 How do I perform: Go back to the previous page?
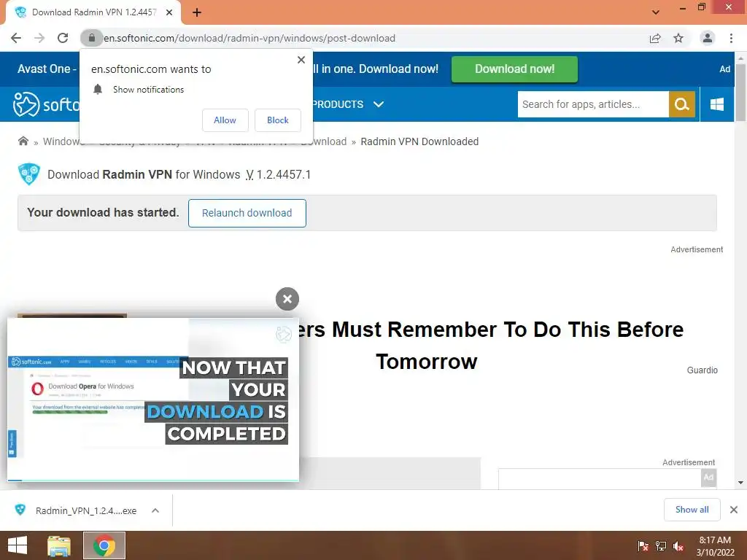point(16,38)
